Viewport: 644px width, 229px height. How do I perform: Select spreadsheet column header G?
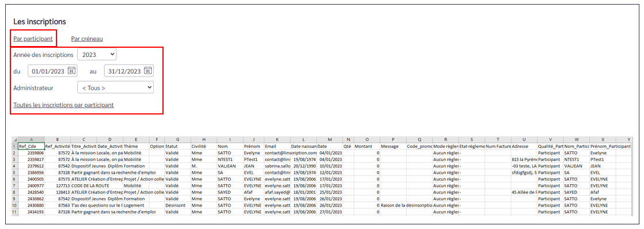click(x=177, y=140)
